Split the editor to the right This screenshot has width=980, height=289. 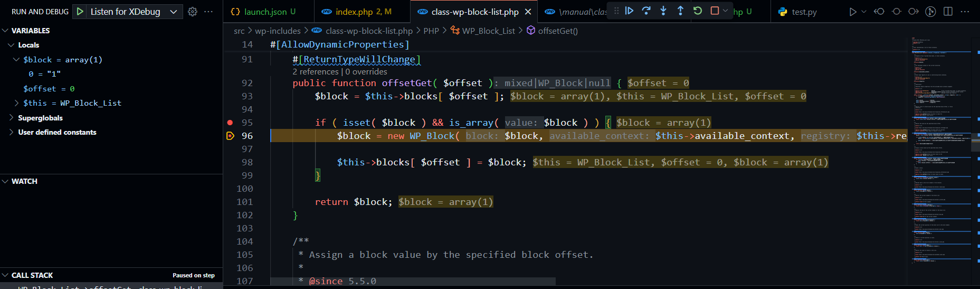948,12
